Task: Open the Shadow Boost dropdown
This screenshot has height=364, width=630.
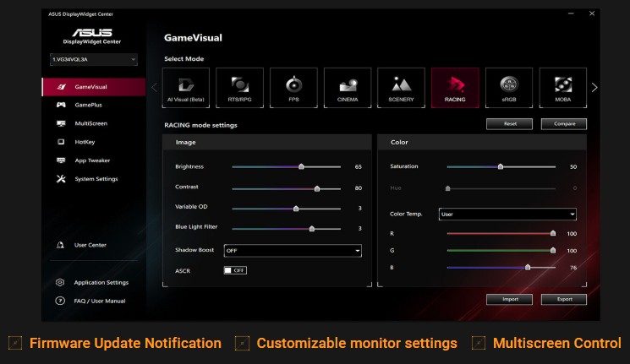Action: pos(293,251)
